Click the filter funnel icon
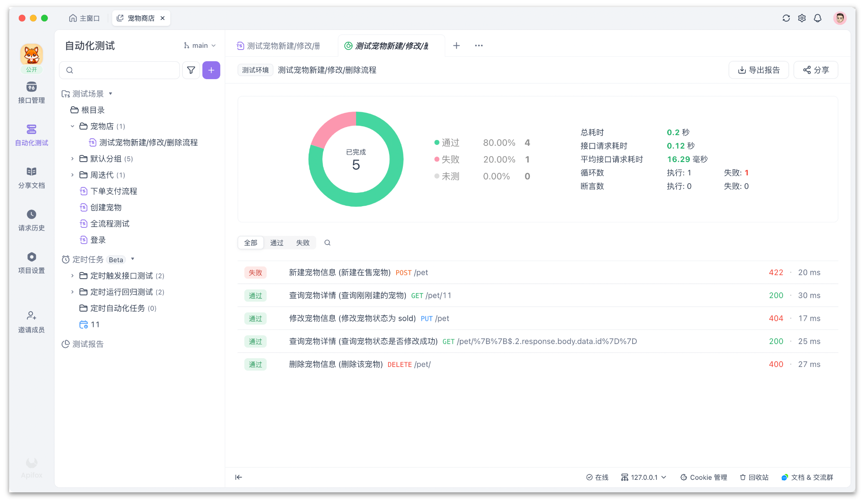Image resolution: width=868 pixels, height=504 pixels. click(191, 70)
